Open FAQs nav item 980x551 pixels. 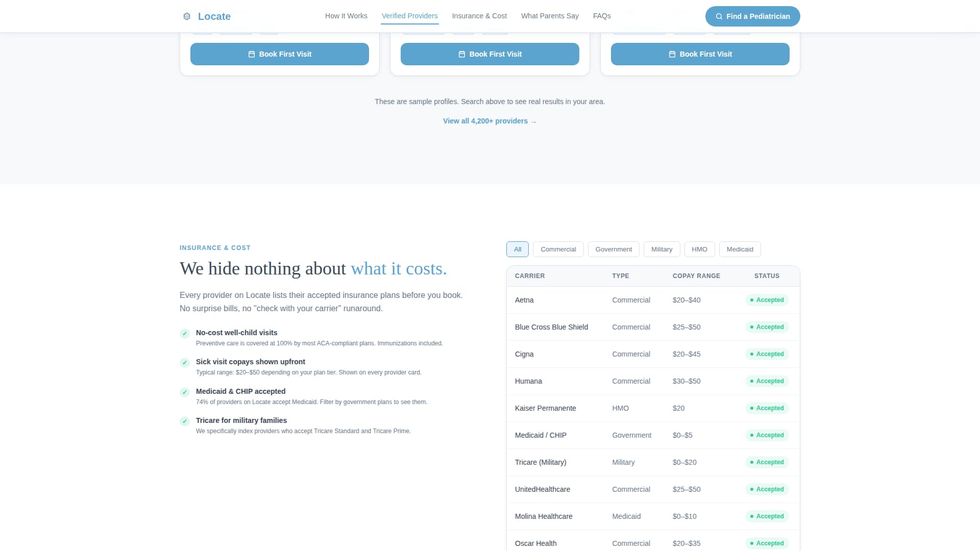[602, 16]
